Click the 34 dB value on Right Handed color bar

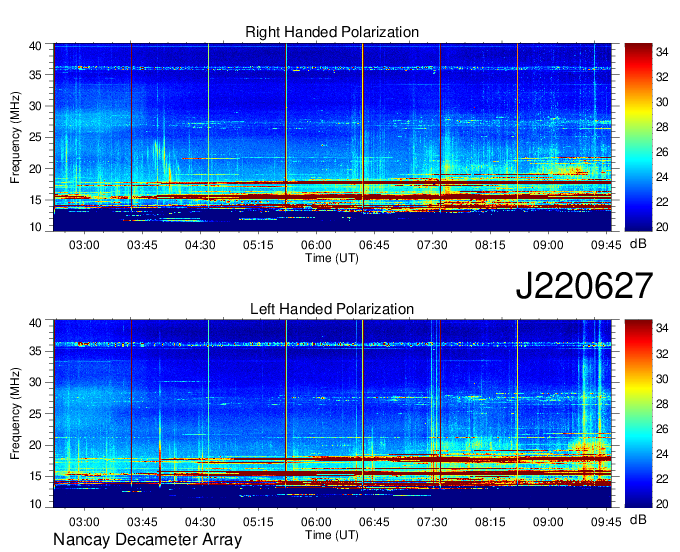pos(662,52)
